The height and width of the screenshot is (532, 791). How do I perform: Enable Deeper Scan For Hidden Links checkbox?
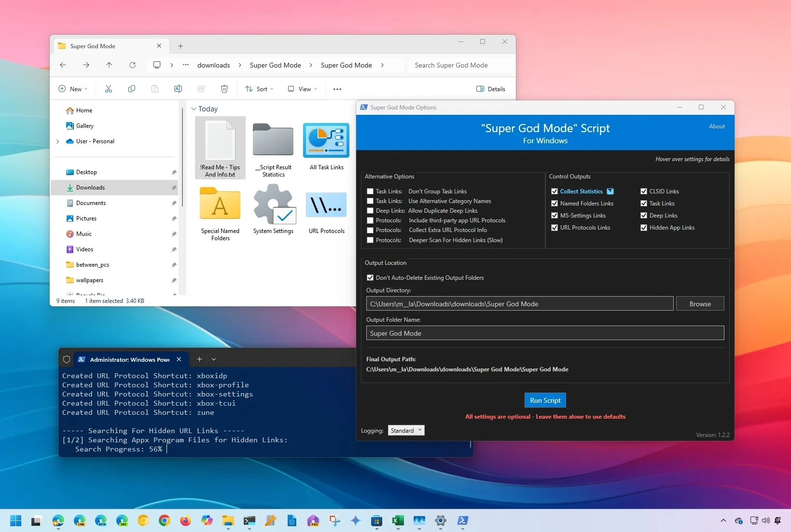coord(370,240)
